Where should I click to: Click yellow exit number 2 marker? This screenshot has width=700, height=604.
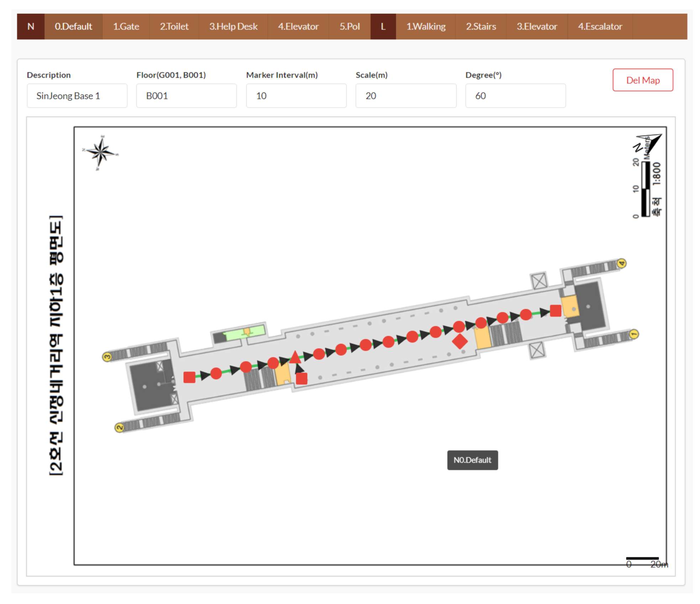click(119, 427)
